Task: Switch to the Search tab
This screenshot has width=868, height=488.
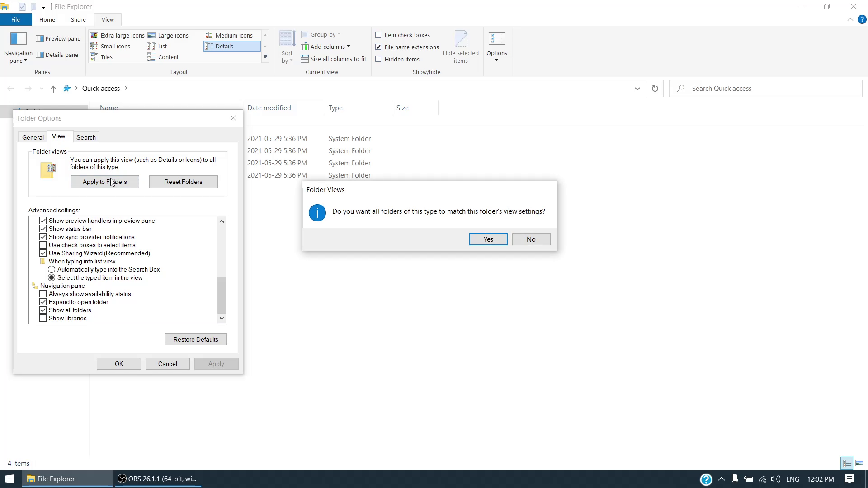Action: [x=86, y=137]
